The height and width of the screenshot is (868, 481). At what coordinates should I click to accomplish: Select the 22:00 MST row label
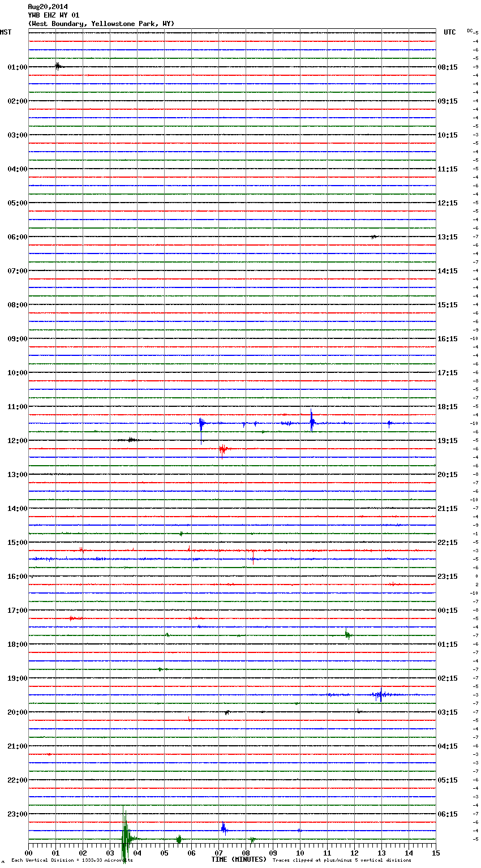click(x=18, y=780)
